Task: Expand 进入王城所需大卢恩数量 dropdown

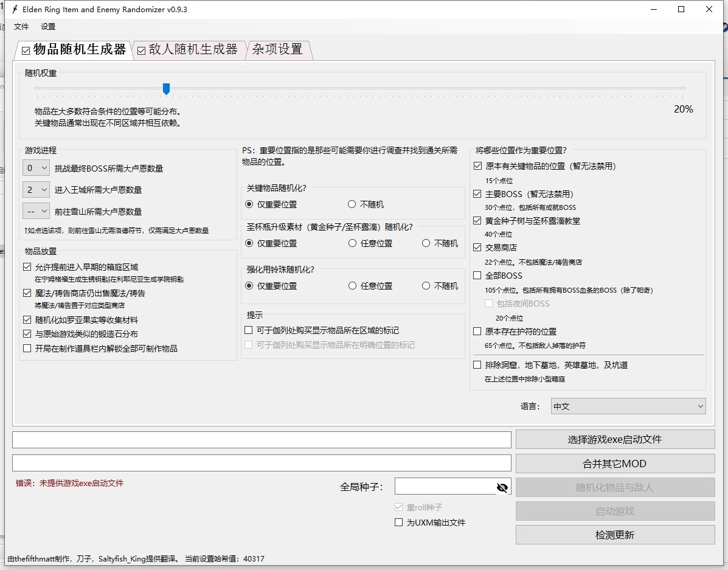Action: 36,190
